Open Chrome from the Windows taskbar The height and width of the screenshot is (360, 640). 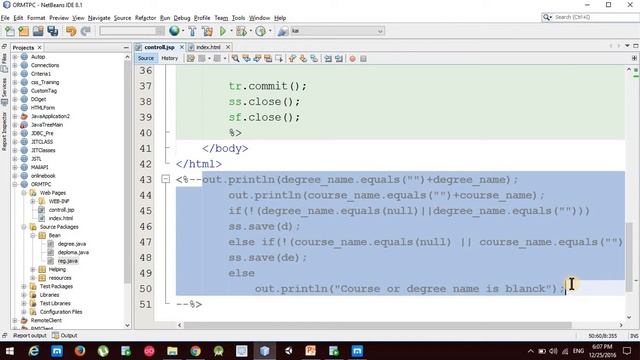196,351
